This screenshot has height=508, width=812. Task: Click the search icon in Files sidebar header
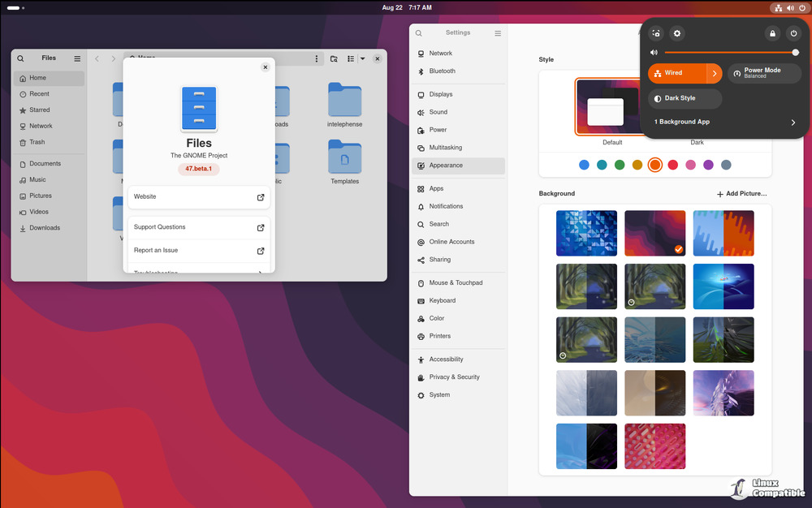21,58
